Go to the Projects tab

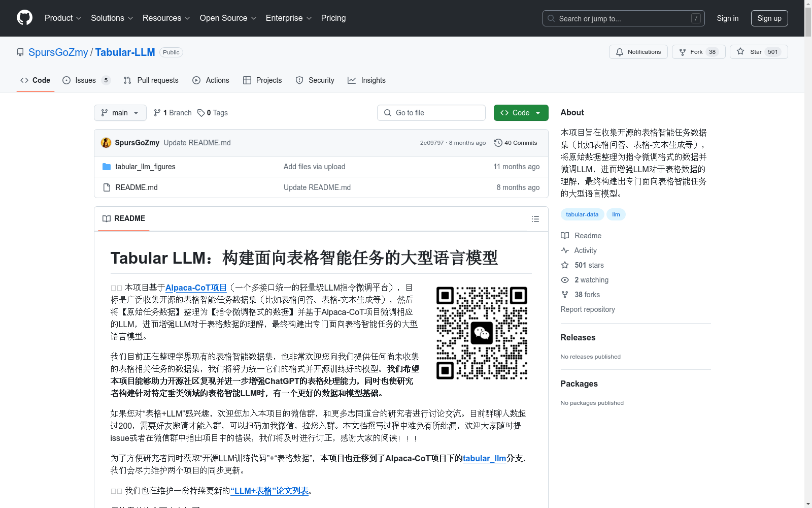pyautogui.click(x=262, y=80)
